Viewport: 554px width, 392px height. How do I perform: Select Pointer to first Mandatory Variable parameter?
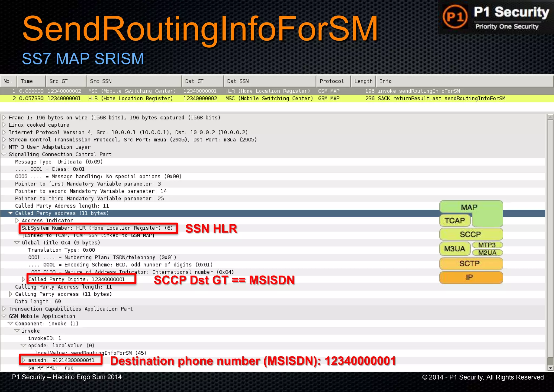[x=273, y=184]
